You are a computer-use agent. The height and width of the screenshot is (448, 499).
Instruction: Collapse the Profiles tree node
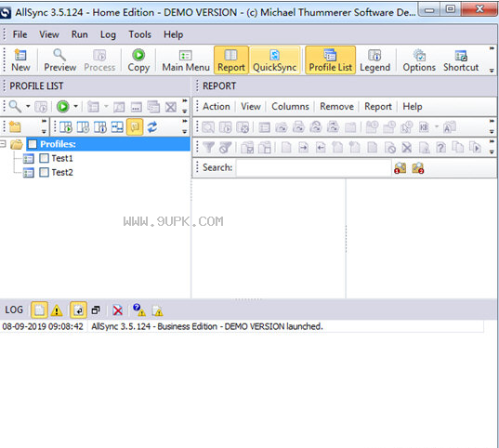tap(3, 144)
